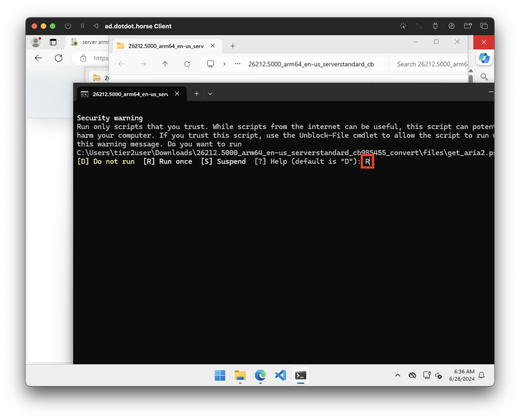The width and height of the screenshot is (520, 420).
Task: Click the green macOS zoom button
Action: [x=53, y=26]
